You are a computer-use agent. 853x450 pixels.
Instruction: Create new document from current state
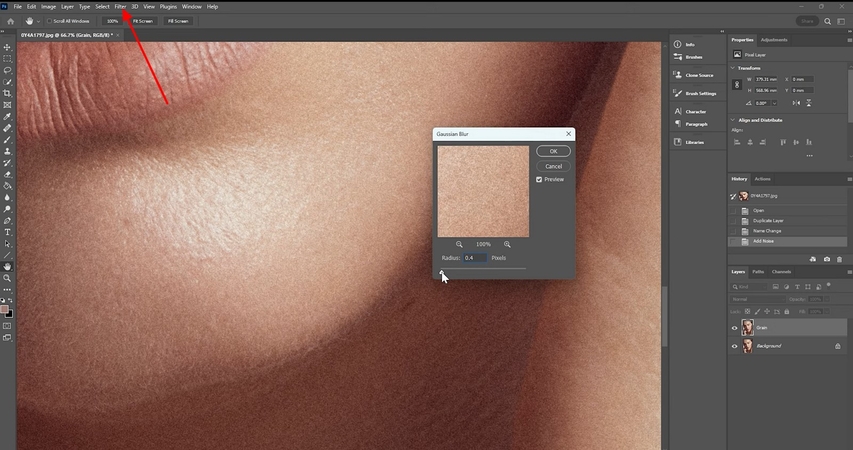pyautogui.click(x=813, y=260)
